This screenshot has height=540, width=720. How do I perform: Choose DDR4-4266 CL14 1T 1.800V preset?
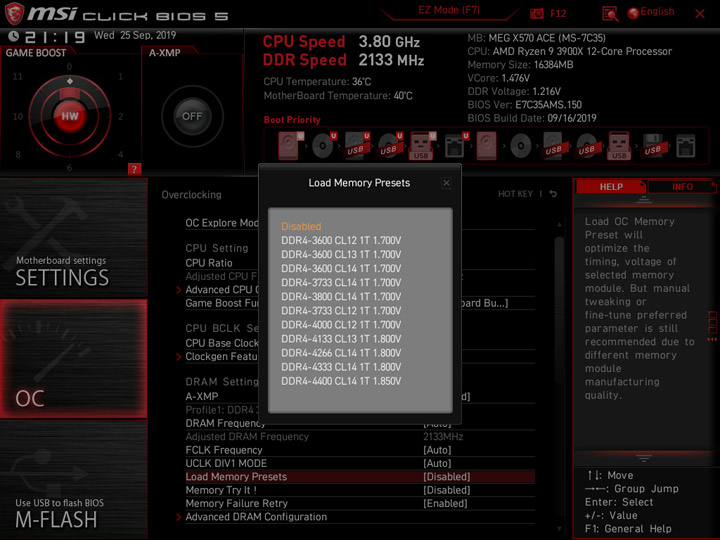(x=341, y=353)
